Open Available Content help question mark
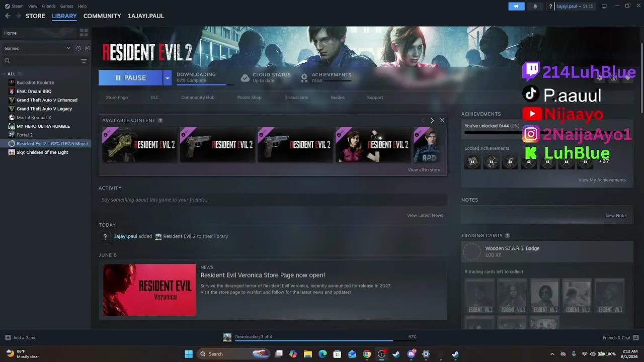Image resolution: width=644 pixels, height=362 pixels. (x=160, y=121)
